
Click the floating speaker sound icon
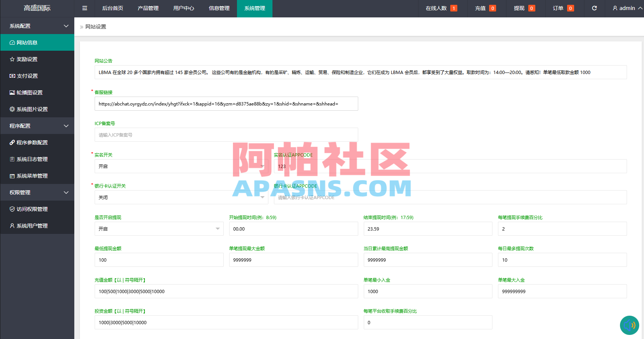[x=630, y=325]
